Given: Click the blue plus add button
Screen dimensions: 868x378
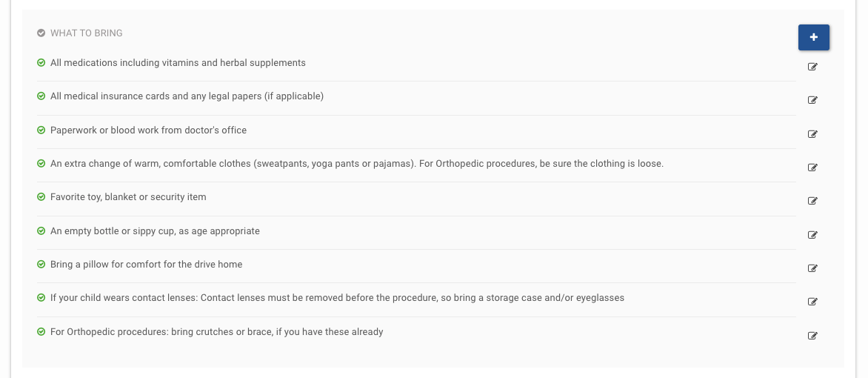Looking at the screenshot, I should pyautogui.click(x=813, y=37).
